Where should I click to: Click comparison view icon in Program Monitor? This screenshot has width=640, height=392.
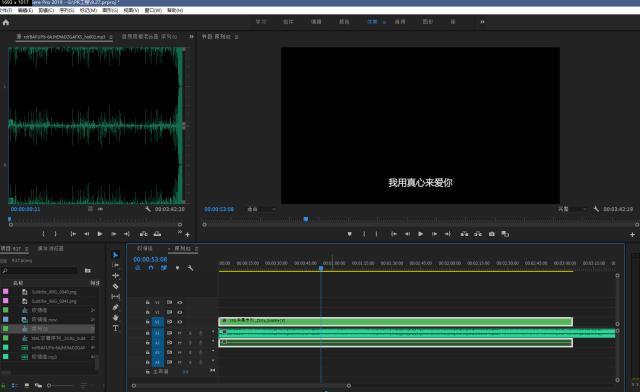click(505, 234)
